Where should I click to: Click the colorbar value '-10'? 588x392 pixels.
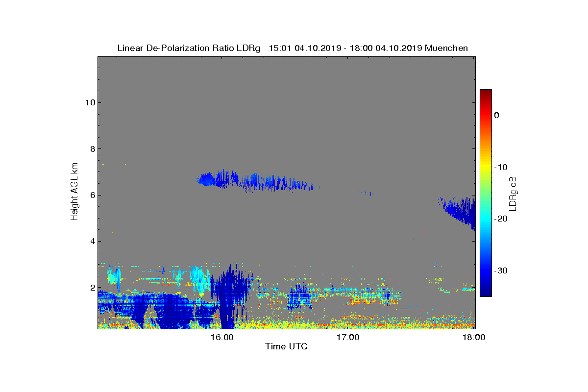click(x=500, y=167)
